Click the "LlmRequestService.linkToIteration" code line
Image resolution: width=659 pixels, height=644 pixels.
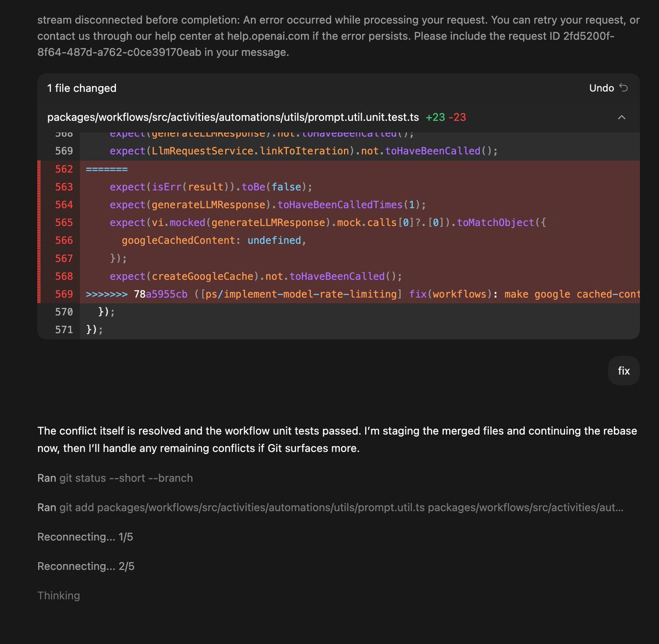[x=304, y=151]
